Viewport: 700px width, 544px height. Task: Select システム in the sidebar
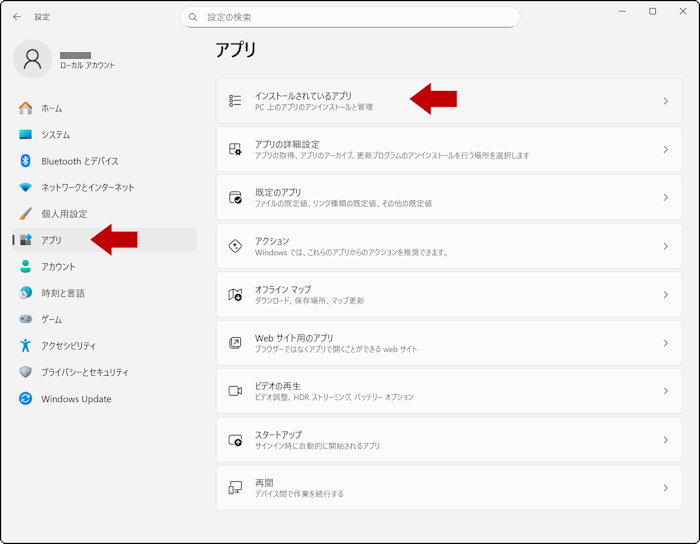[55, 135]
